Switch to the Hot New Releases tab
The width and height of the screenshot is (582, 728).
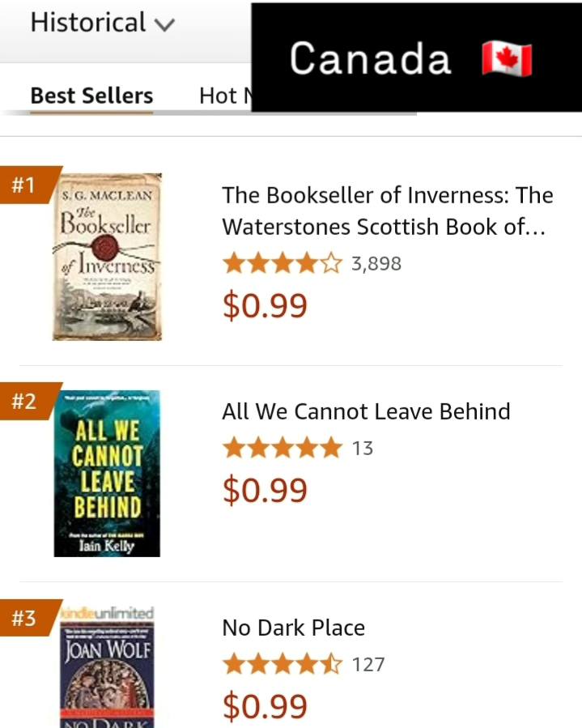coord(224,96)
